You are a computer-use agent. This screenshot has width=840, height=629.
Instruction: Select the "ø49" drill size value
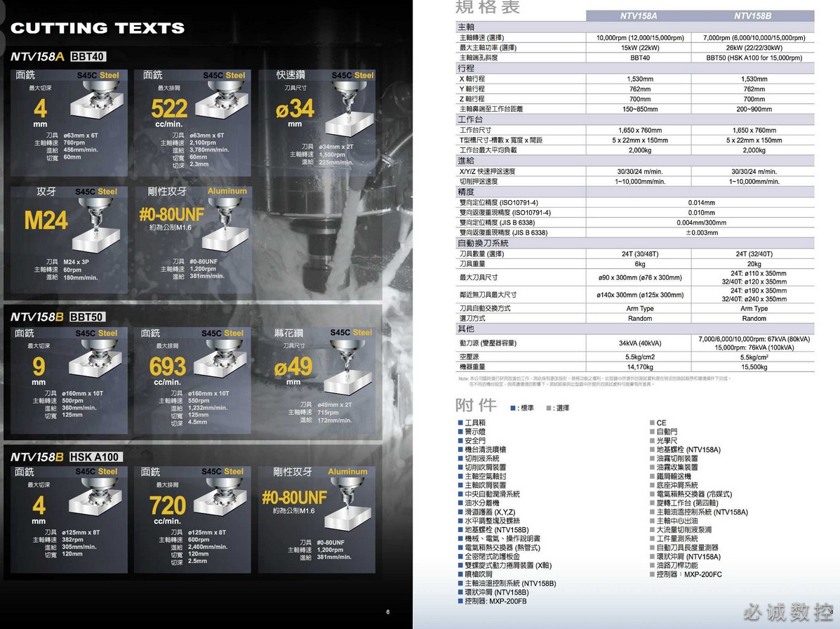tap(293, 367)
